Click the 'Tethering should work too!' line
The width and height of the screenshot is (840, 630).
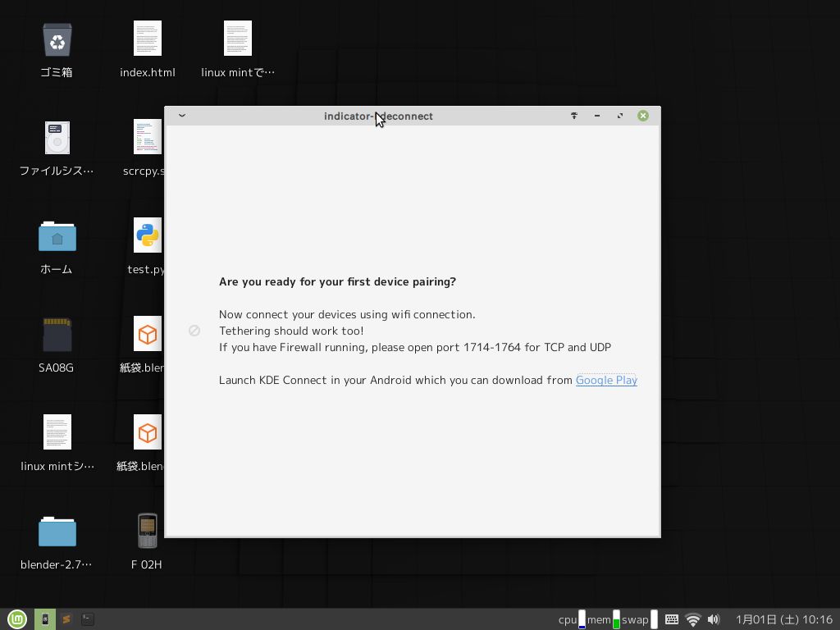291,331
